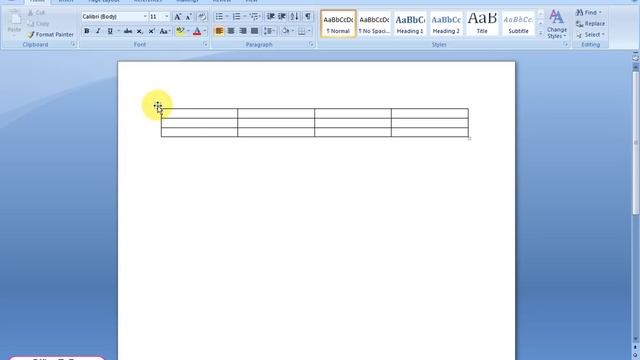Image resolution: width=640 pixels, height=360 pixels.
Task: Align text left
Action: (x=219, y=31)
